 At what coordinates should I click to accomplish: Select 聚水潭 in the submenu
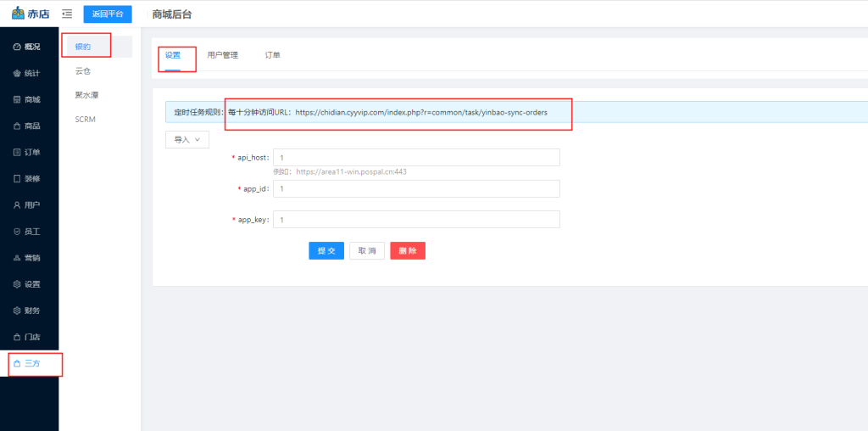(x=86, y=95)
